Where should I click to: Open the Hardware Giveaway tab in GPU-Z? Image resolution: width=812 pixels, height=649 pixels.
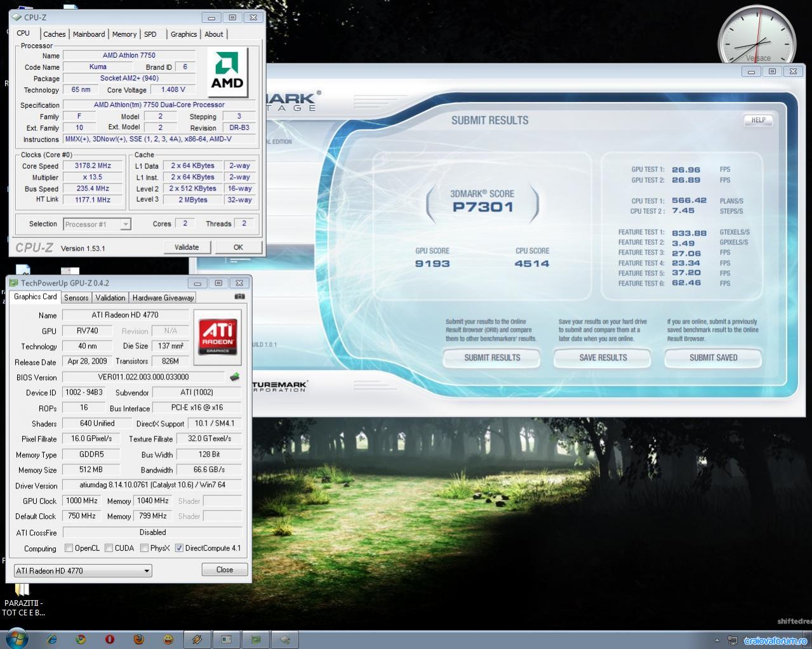(163, 298)
